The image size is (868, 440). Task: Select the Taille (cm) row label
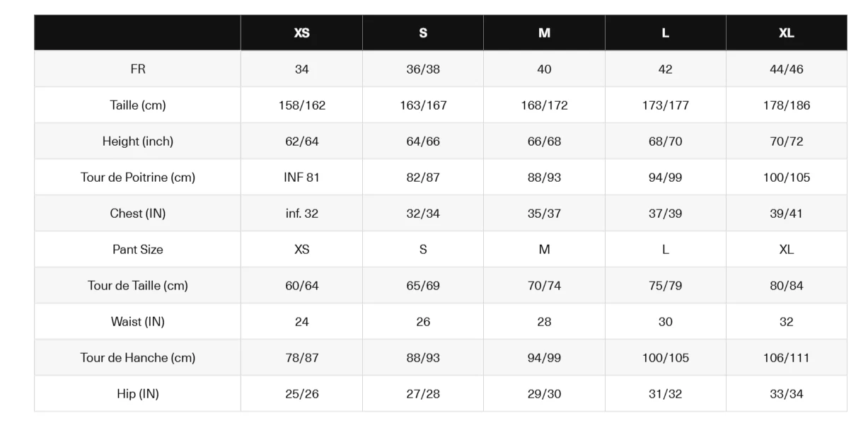tap(138, 105)
